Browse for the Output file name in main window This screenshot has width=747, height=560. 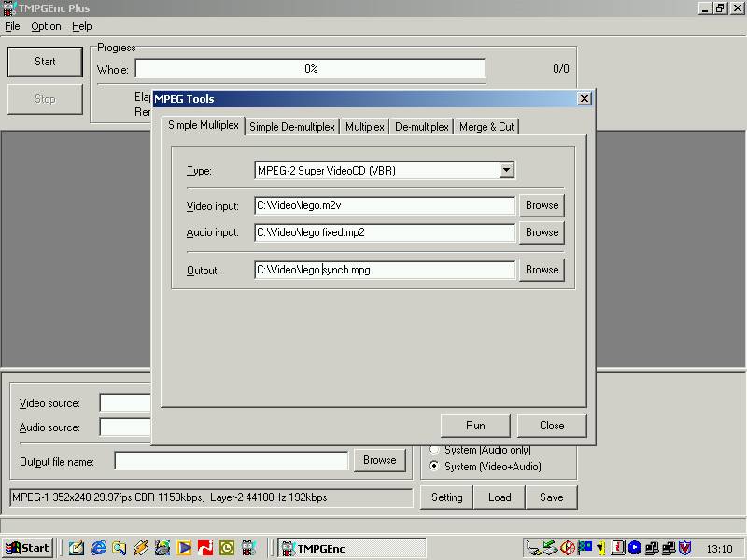tap(380, 460)
